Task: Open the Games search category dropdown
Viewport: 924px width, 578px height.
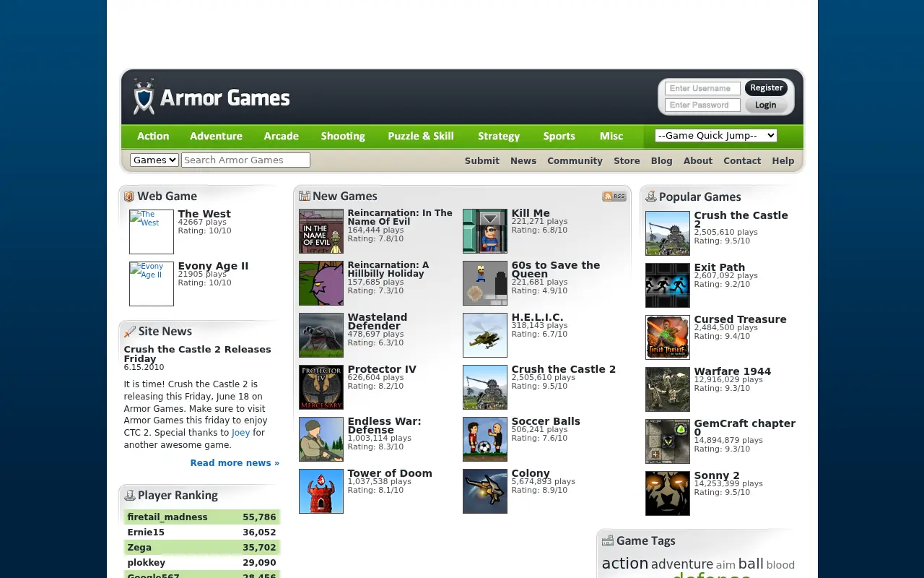Action: click(x=154, y=160)
